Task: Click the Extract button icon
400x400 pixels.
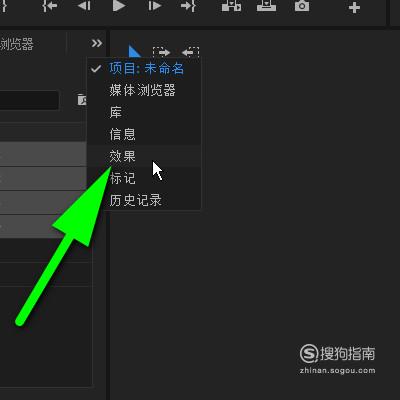Action: click(266, 6)
